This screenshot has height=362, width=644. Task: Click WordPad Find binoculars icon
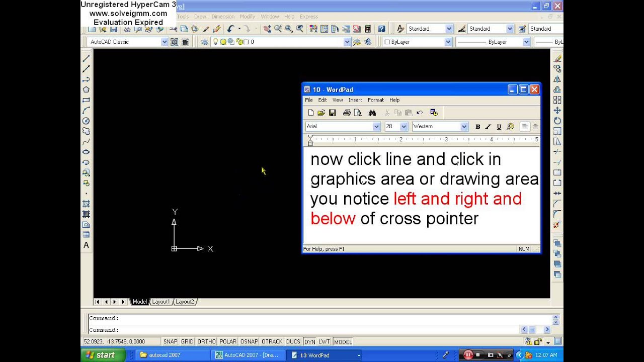(372, 113)
